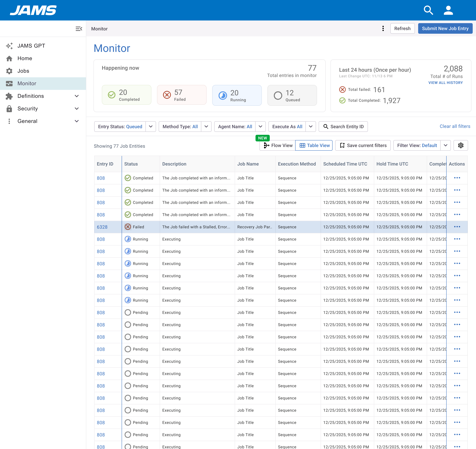Open JAMS GPT from sidebar

tap(31, 46)
